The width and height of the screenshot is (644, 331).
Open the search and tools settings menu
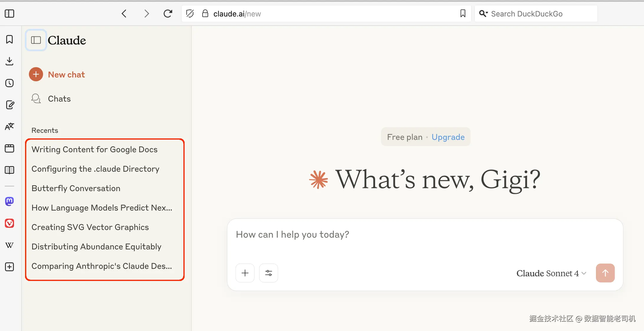coord(268,273)
